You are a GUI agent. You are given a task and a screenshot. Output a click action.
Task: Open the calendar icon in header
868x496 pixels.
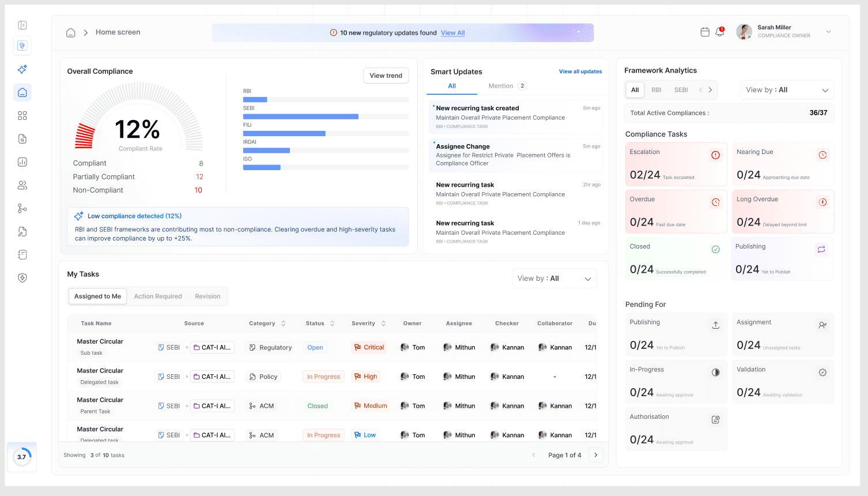point(705,32)
